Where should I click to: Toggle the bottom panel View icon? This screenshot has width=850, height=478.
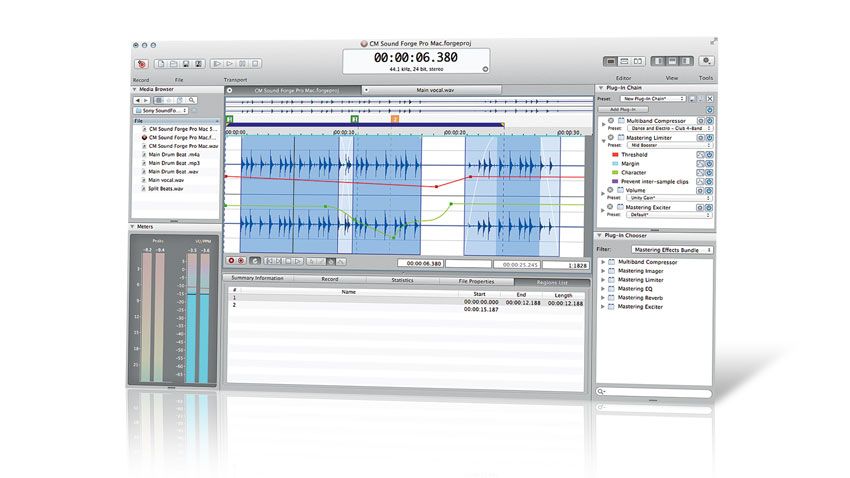pos(672,61)
